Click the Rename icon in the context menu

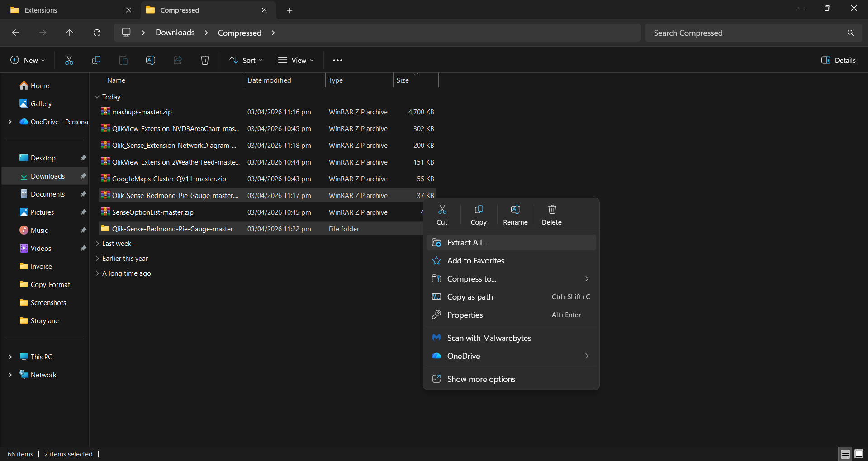(x=515, y=215)
